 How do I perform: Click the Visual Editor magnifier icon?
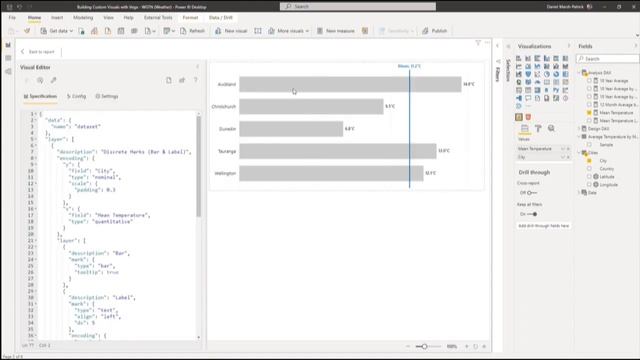coord(40,80)
